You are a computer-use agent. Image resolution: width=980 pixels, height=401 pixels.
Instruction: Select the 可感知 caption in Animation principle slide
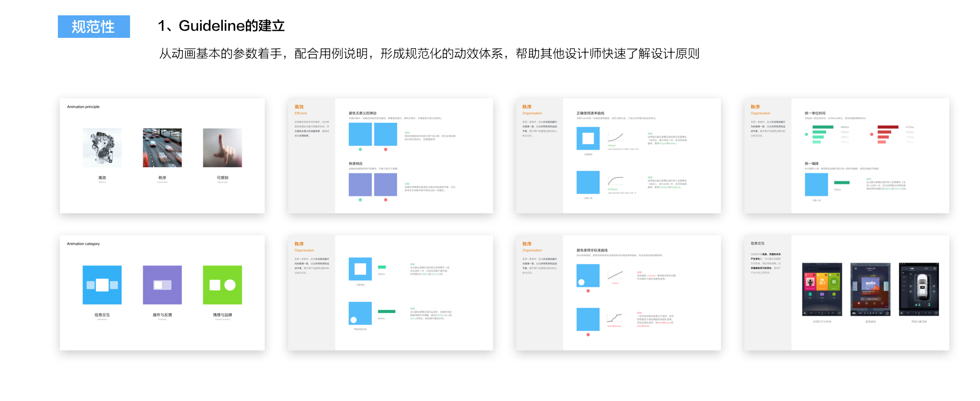pyautogui.click(x=222, y=178)
